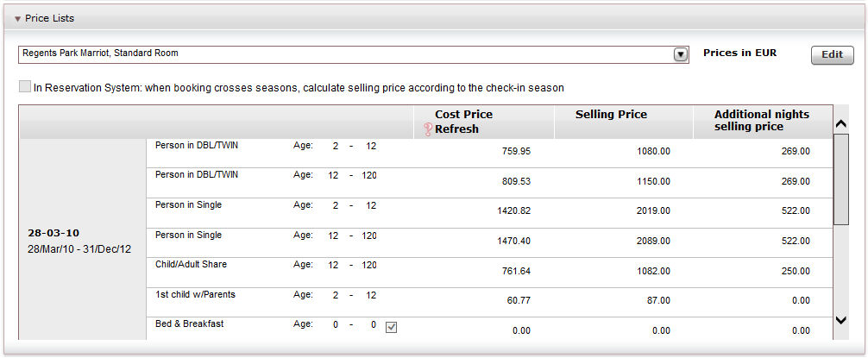Viewport: 868px width, 358px height.
Task: Open the room type dropdown arrow
Action: pos(681,54)
